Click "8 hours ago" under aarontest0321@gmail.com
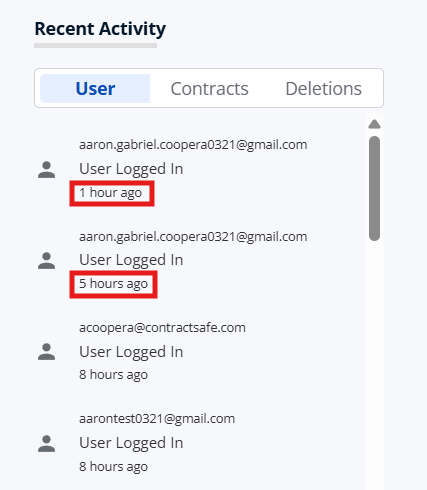The height and width of the screenshot is (490, 427). (113, 467)
